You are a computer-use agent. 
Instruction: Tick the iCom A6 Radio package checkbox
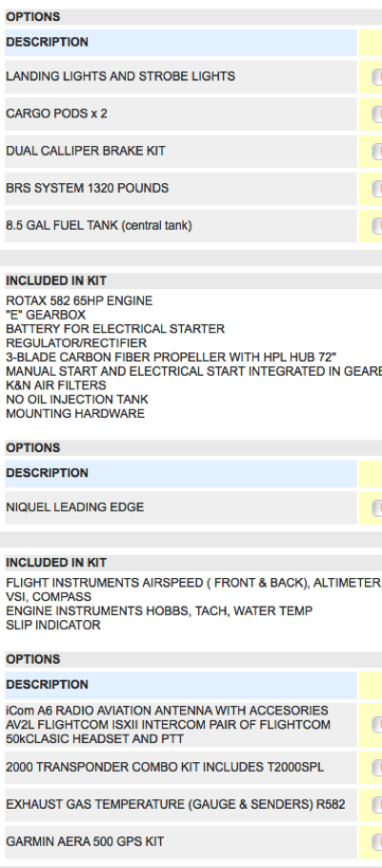pyautogui.click(x=377, y=725)
